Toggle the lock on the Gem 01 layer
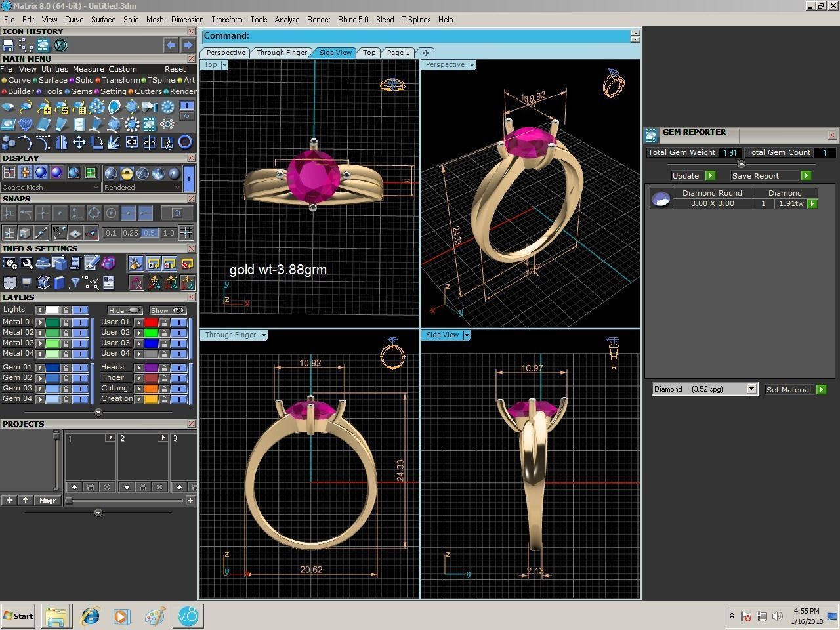The height and width of the screenshot is (630, 840). pyautogui.click(x=66, y=367)
